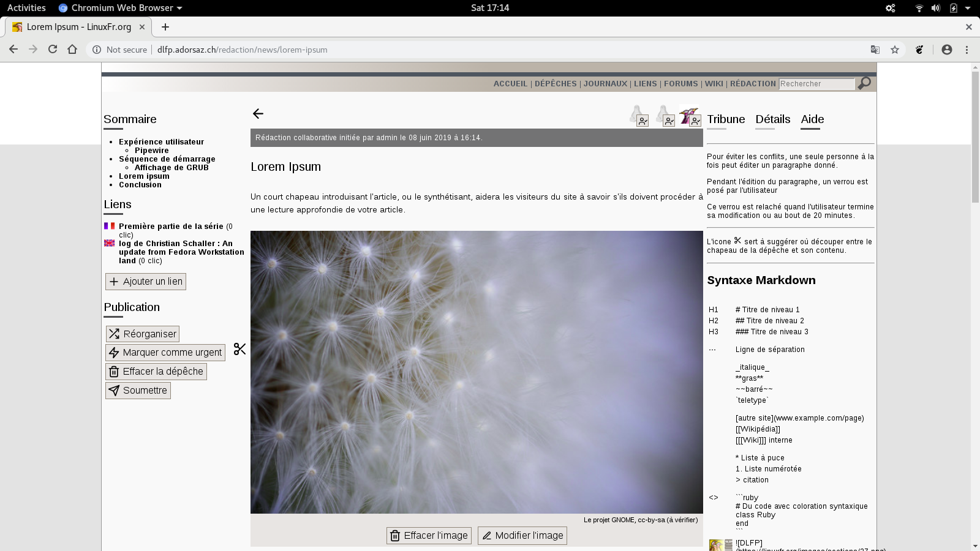Open the Chromium Web Browser app menu

click(120, 8)
